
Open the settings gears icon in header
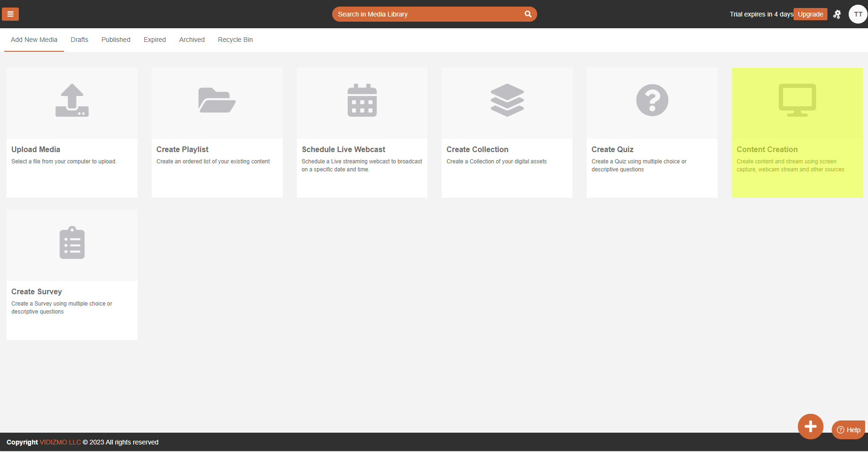[x=837, y=14]
